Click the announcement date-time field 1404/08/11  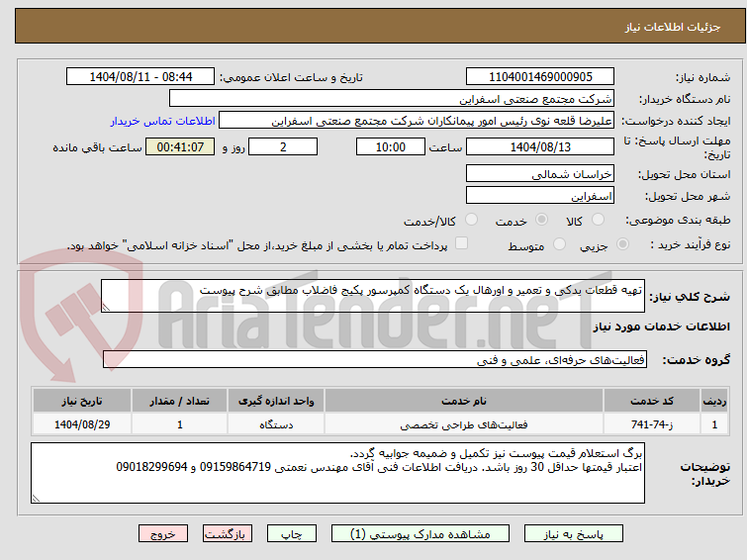pyautogui.click(x=140, y=77)
